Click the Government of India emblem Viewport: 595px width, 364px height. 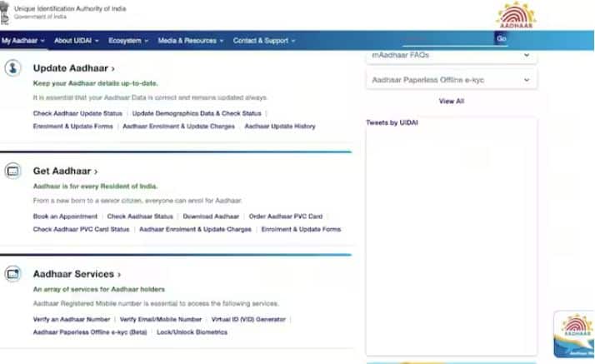[x=7, y=12]
